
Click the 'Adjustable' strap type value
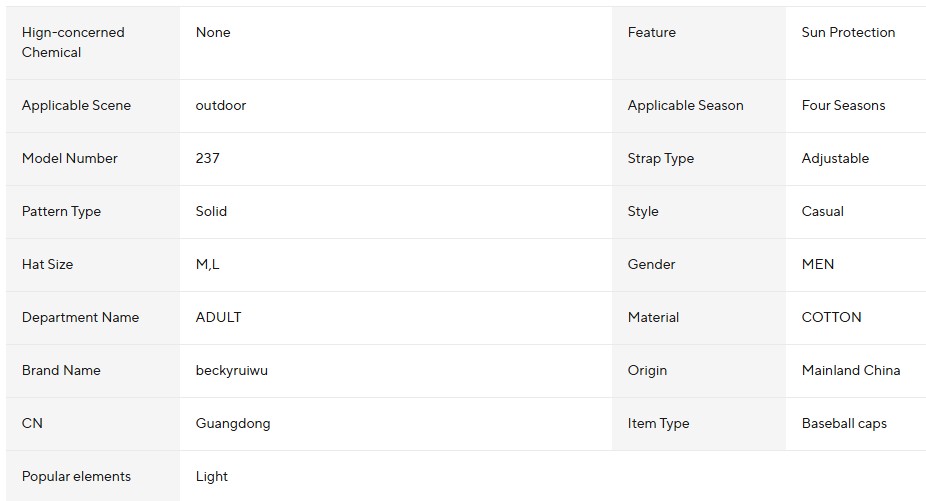tap(835, 158)
